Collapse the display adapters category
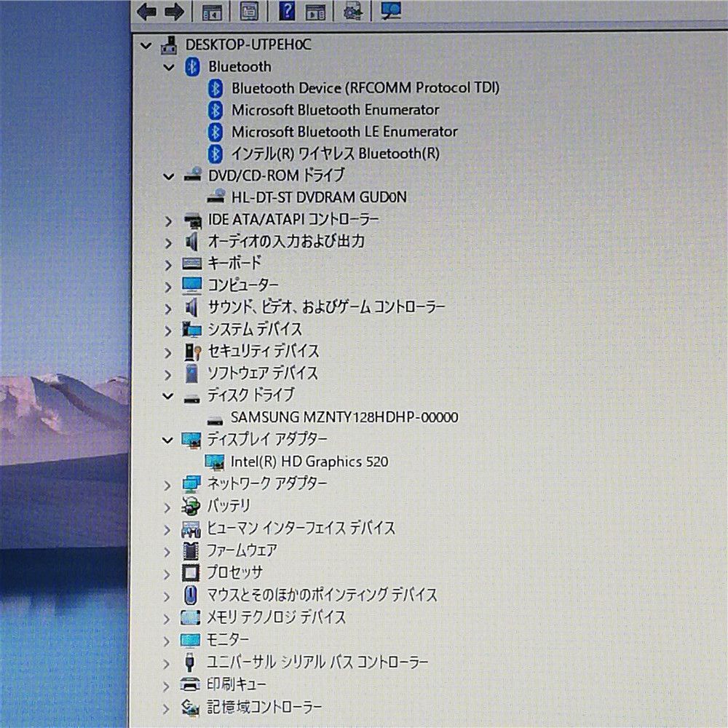Viewport: 728px width, 728px height. tap(168, 440)
